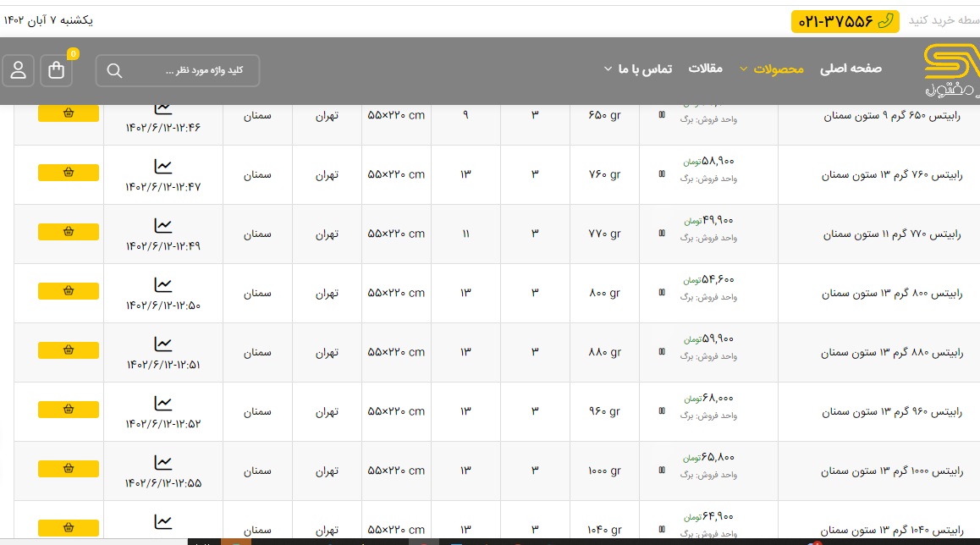
Task: Go to صفحه اصلی home page
Action: [x=851, y=69]
